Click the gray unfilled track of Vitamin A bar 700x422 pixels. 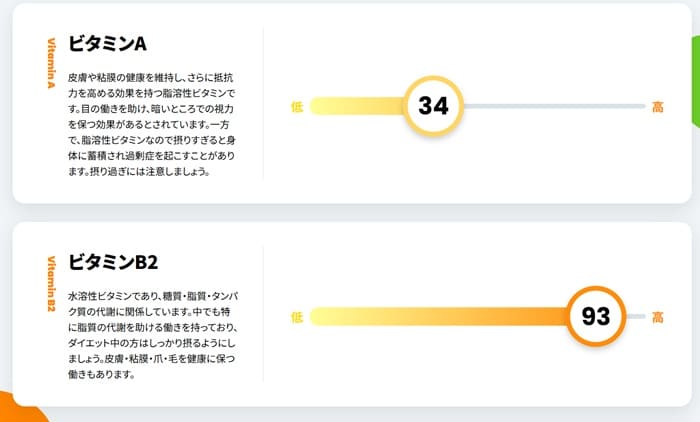coord(554,106)
